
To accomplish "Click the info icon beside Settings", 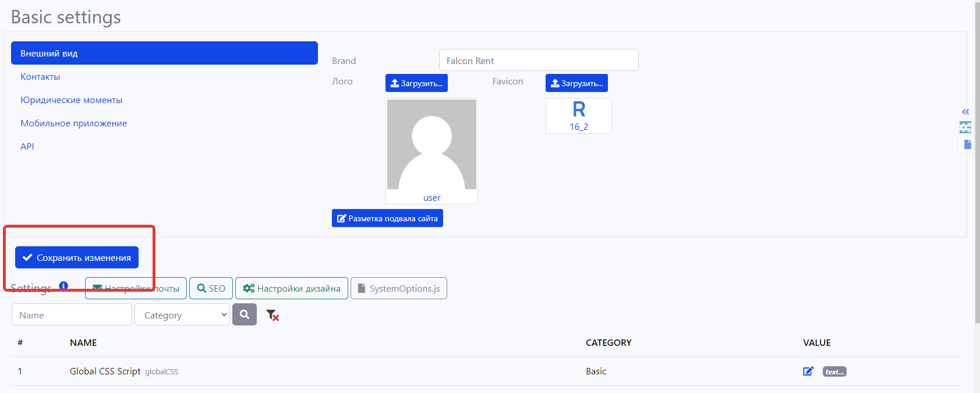I will point(63,285).
